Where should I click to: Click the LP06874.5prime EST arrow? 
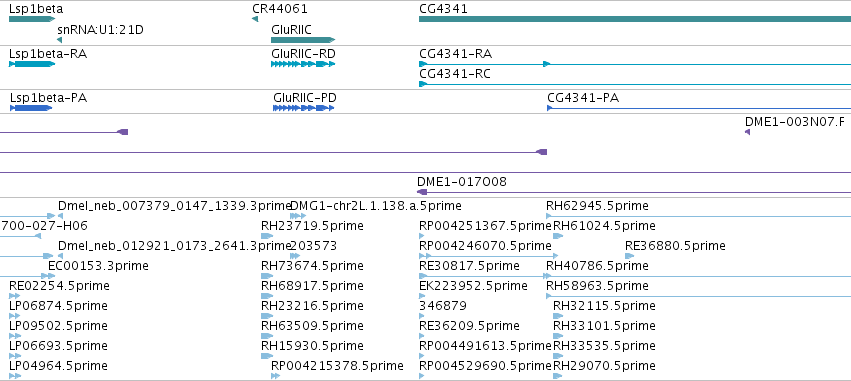coord(15,315)
